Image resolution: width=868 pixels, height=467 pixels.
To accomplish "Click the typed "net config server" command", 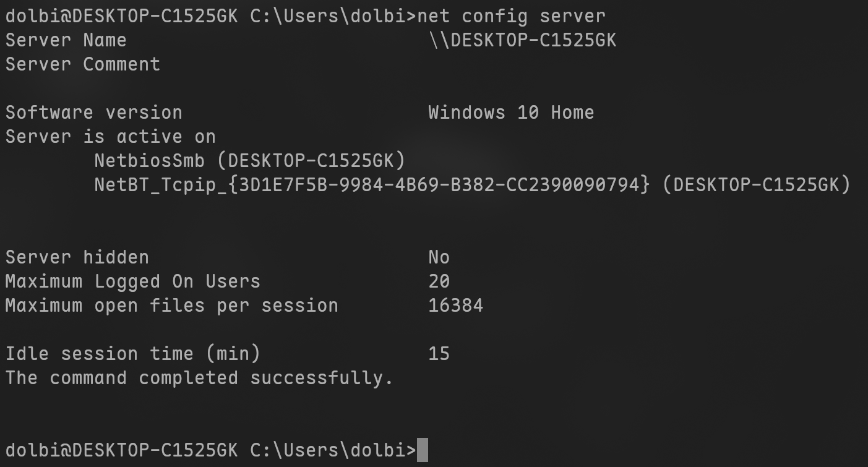I will (512, 16).
